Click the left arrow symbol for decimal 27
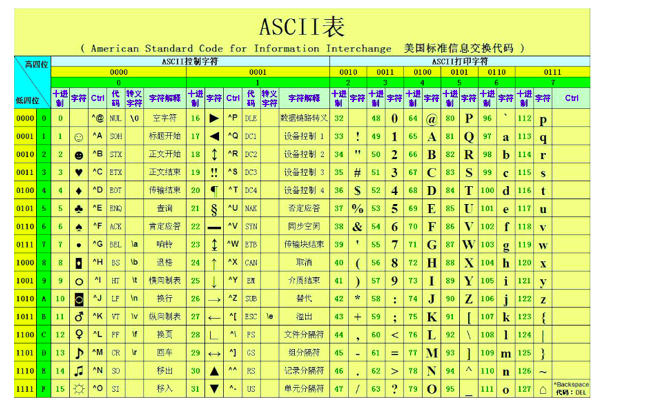Screen dimensions: 651x409 pos(214,318)
